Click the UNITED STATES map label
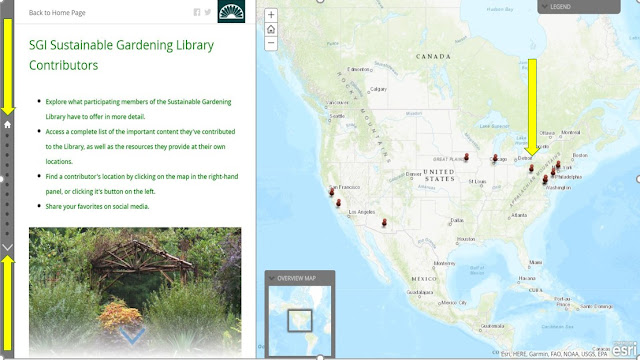 [x=439, y=175]
